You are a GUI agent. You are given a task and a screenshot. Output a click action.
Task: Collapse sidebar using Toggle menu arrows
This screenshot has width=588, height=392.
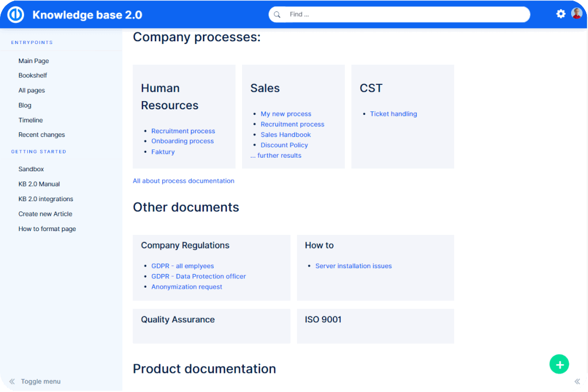tap(12, 382)
